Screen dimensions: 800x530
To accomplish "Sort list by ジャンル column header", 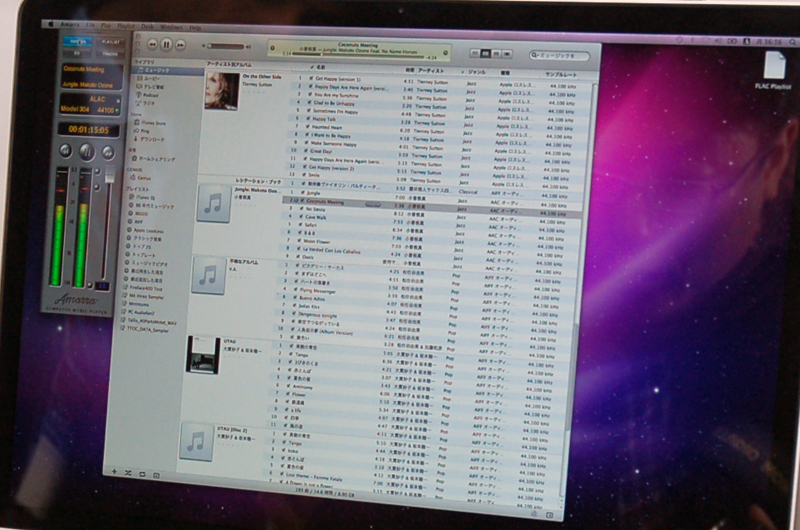I will coord(477,73).
